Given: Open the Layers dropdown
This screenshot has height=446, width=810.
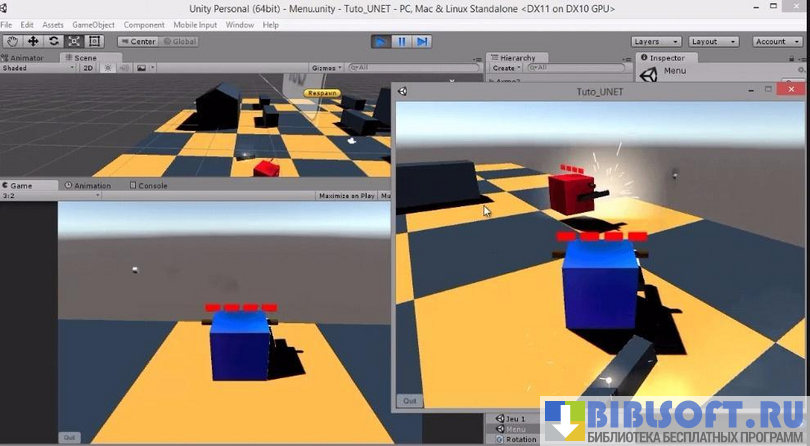Looking at the screenshot, I should (656, 41).
